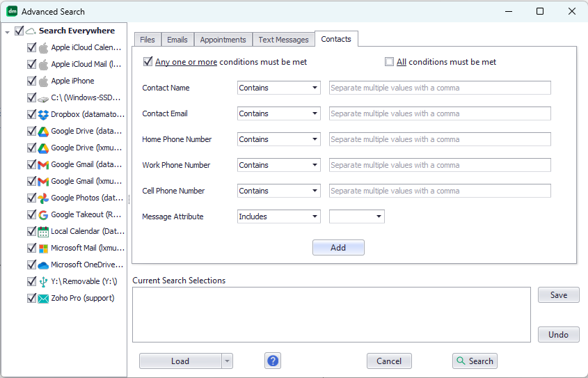Image resolution: width=588 pixels, height=378 pixels.
Task: Click the Apple iCloud Calendar source icon
Action: (44, 47)
